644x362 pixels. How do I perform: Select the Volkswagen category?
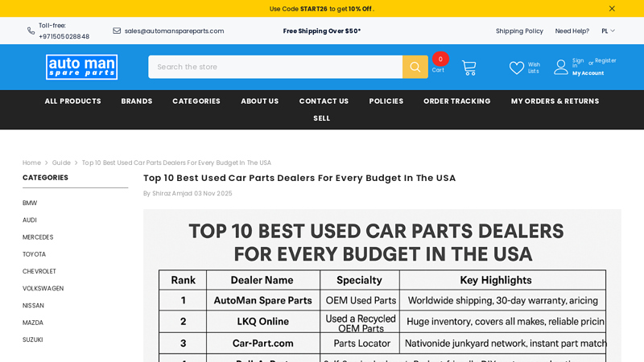point(43,289)
